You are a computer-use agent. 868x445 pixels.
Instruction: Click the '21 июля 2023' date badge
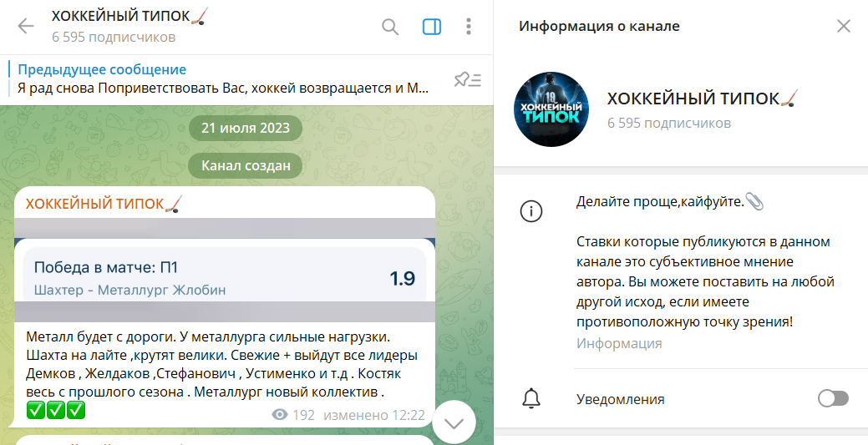pos(246,129)
